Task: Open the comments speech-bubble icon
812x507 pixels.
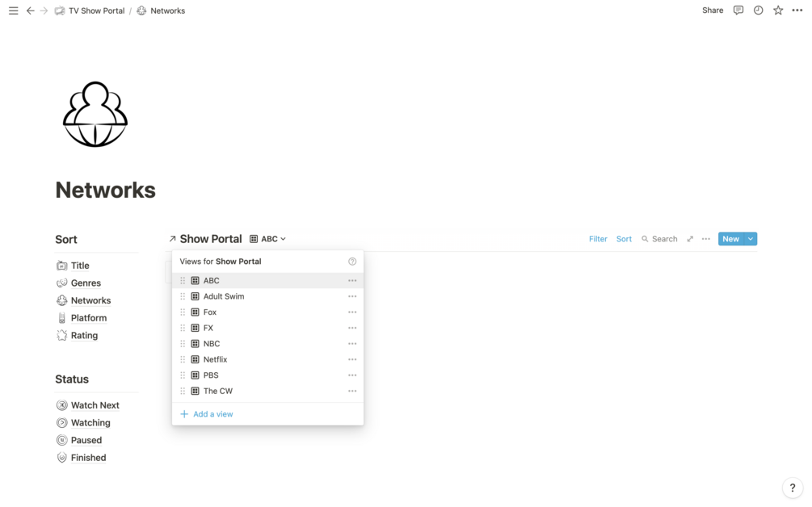Action: 738,10
